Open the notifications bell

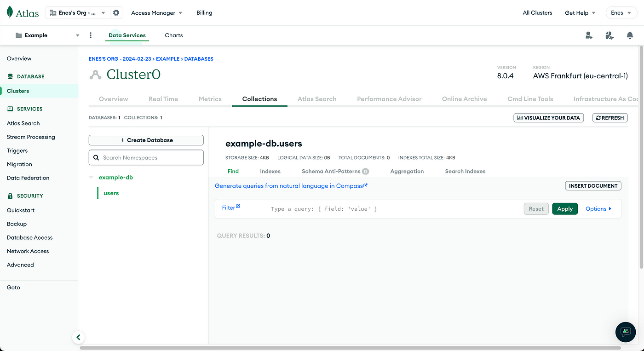630,35
